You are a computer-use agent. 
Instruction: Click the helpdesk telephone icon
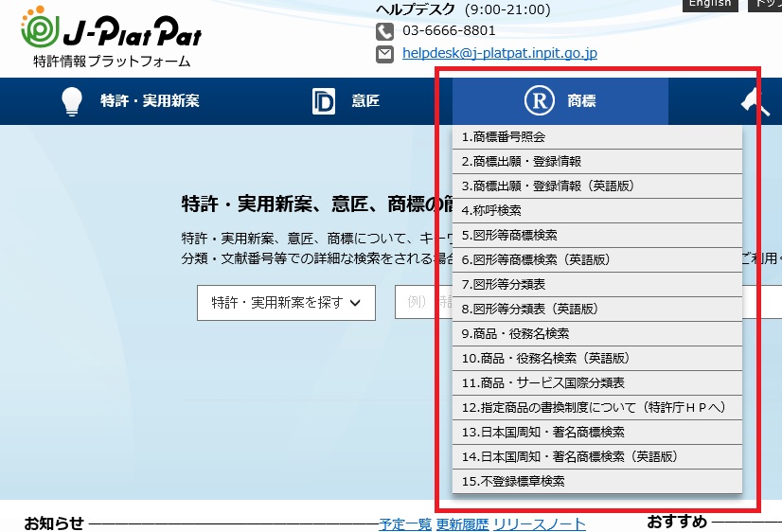click(384, 31)
